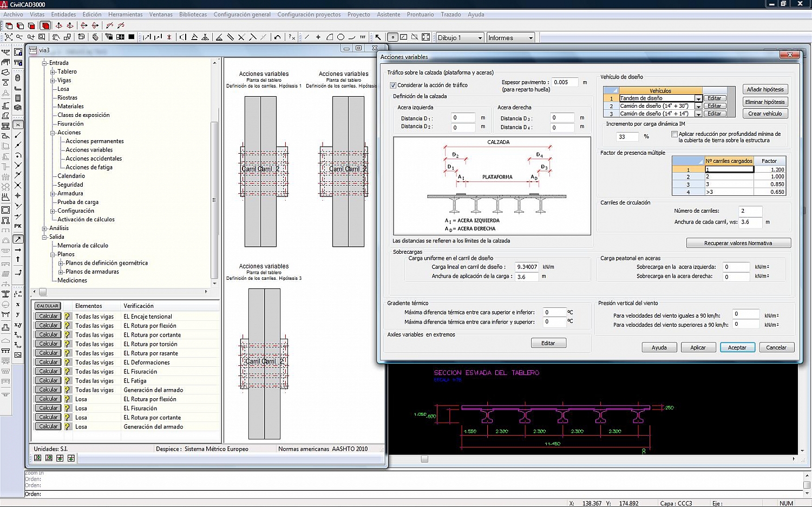Open Camión de diseño (14' + 30') dropdown

tap(698, 106)
